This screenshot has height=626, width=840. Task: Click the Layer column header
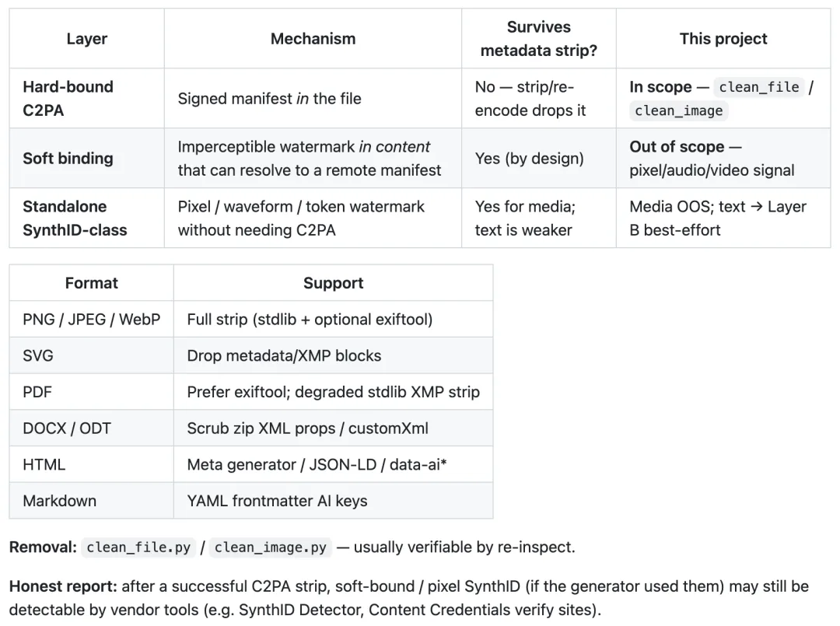87,39
